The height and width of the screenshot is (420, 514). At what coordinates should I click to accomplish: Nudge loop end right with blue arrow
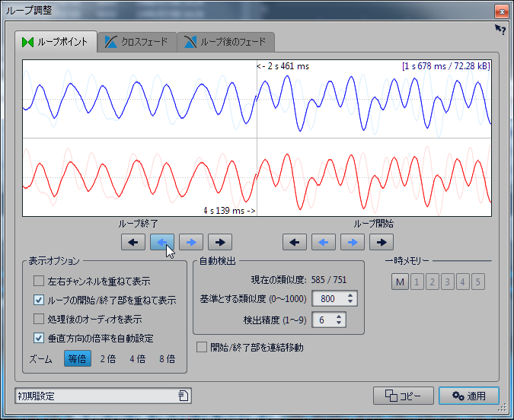click(x=191, y=242)
